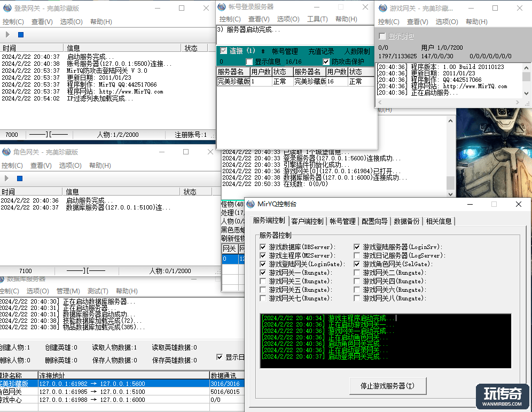Open 选项(O) menu in 登录网关 window
The image size is (532, 412).
click(x=71, y=22)
